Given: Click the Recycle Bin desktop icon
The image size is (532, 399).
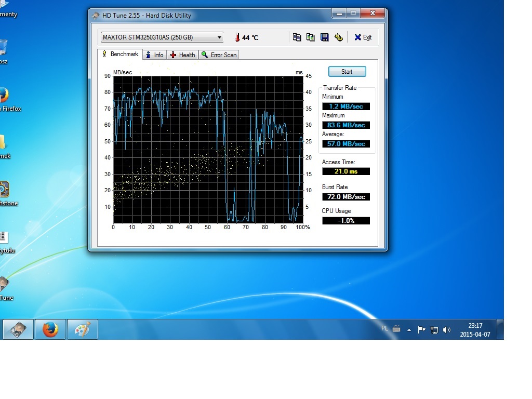Looking at the screenshot, I should pyautogui.click(x=4, y=51).
